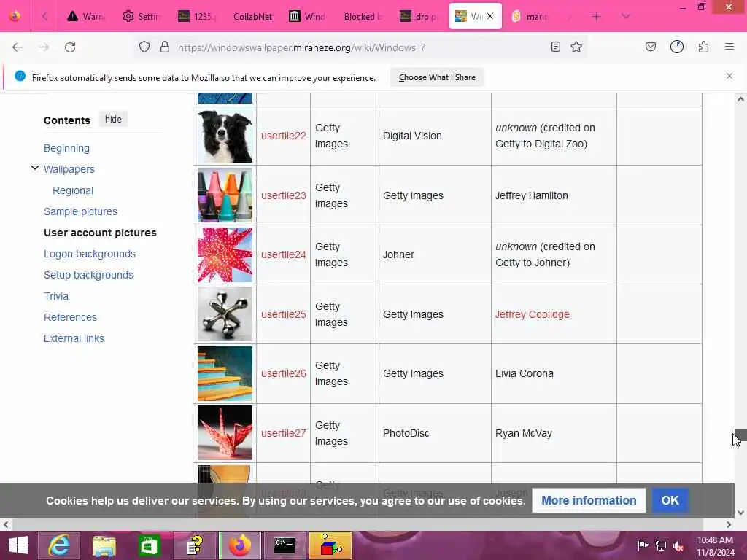
Task: Open the usertile24 link
Action: click(x=284, y=254)
